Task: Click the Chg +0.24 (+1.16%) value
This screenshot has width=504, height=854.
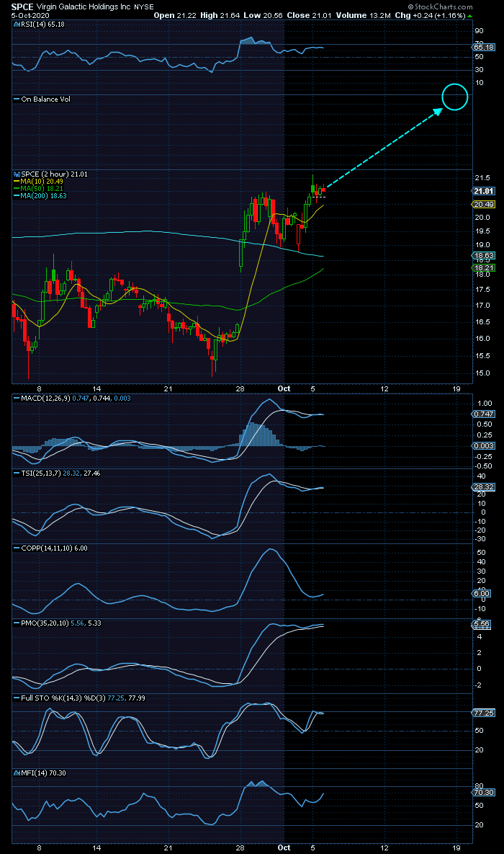Action: click(x=431, y=15)
